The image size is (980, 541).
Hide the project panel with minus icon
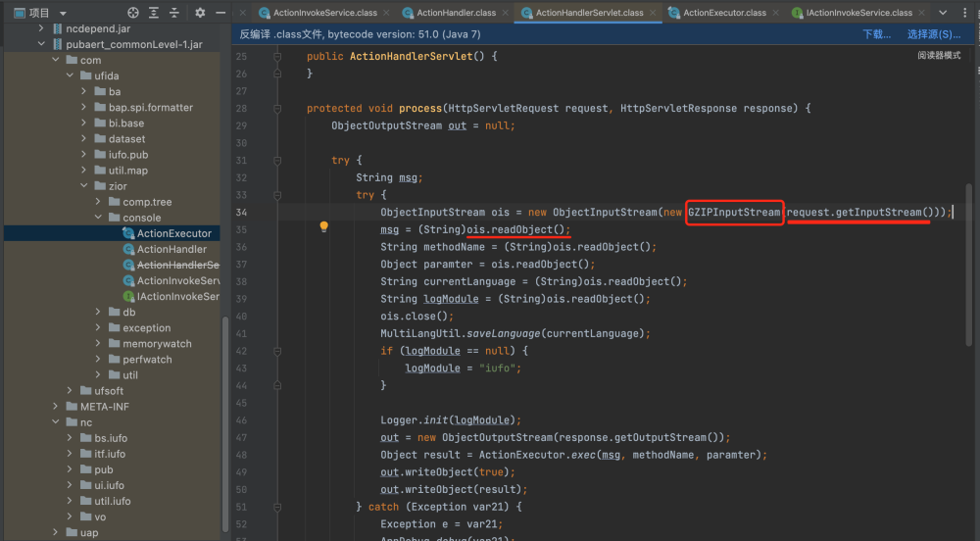click(x=220, y=13)
